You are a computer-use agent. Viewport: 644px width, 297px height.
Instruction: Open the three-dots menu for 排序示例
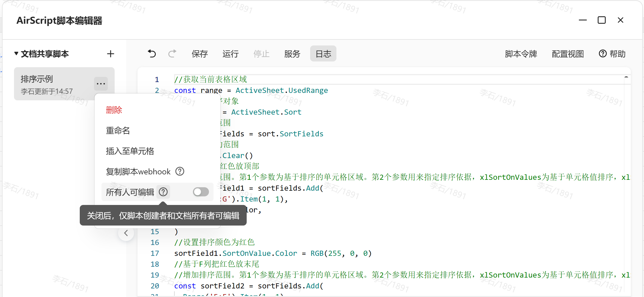(101, 84)
